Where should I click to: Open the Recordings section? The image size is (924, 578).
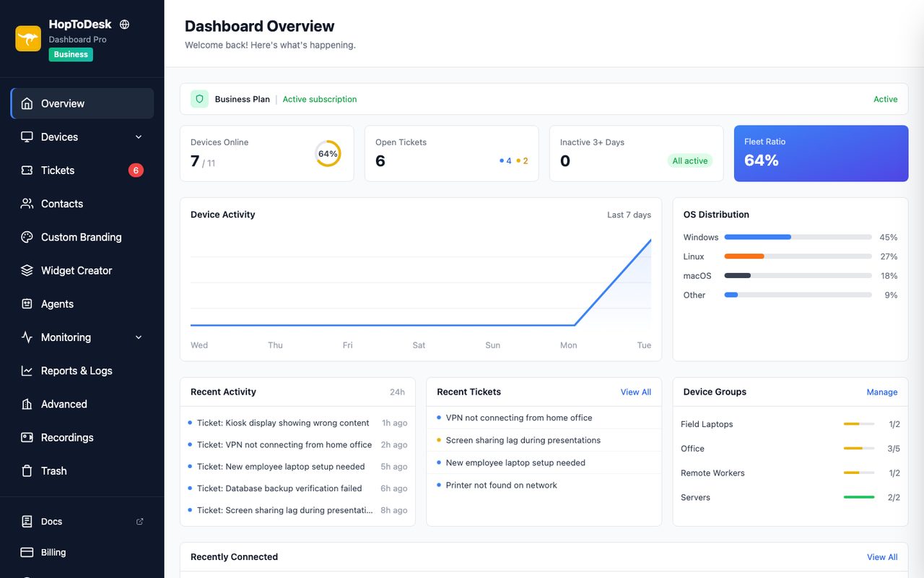82,438
